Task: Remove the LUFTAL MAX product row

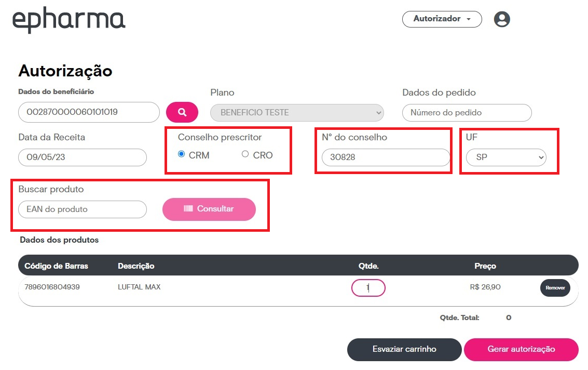Action: coord(555,288)
